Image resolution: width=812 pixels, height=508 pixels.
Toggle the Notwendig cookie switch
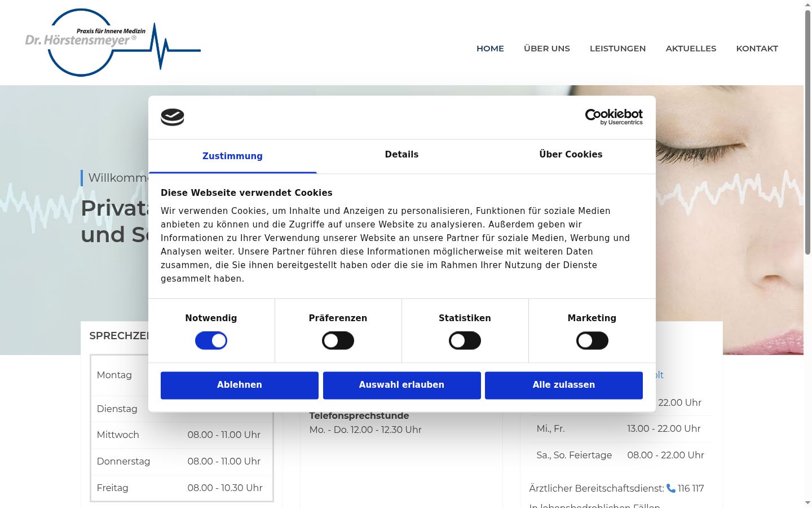click(211, 341)
